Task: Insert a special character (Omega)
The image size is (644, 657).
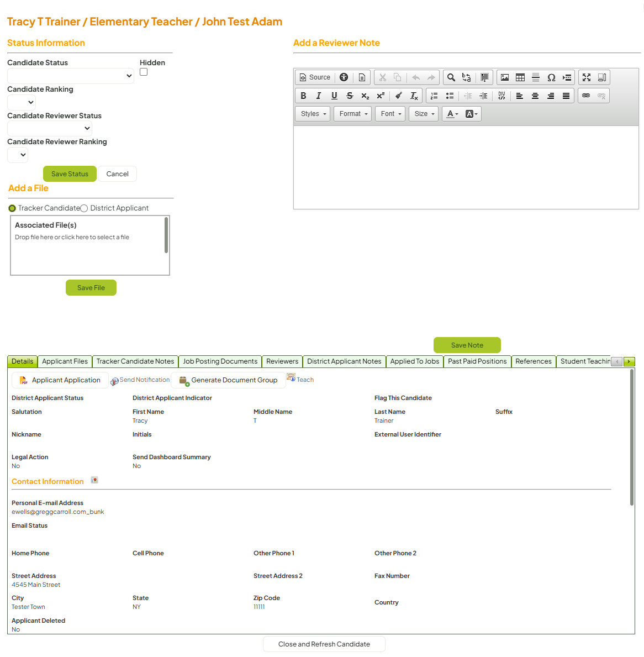Action: (551, 77)
